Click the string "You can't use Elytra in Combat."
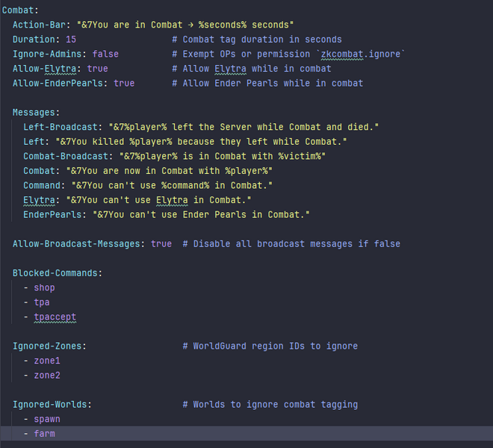Screen dimensions: 493x448 point(164,200)
